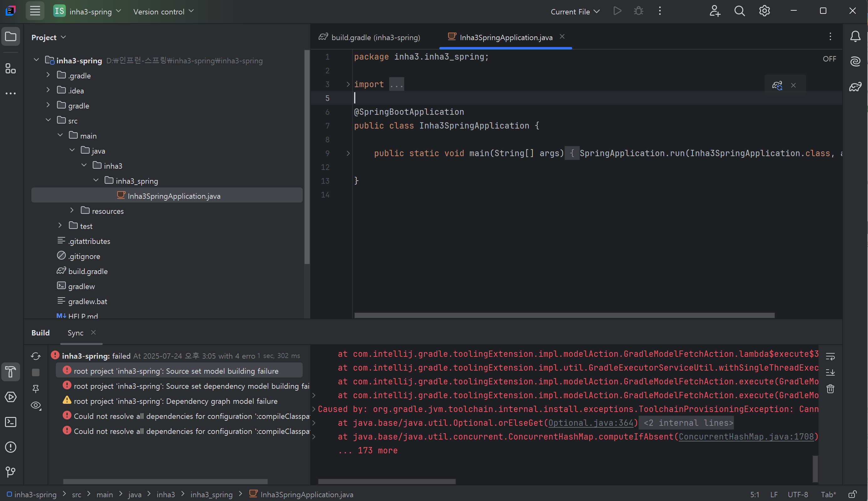868x501 pixels.
Task: Open the Problems tool window icon
Action: 11,447
